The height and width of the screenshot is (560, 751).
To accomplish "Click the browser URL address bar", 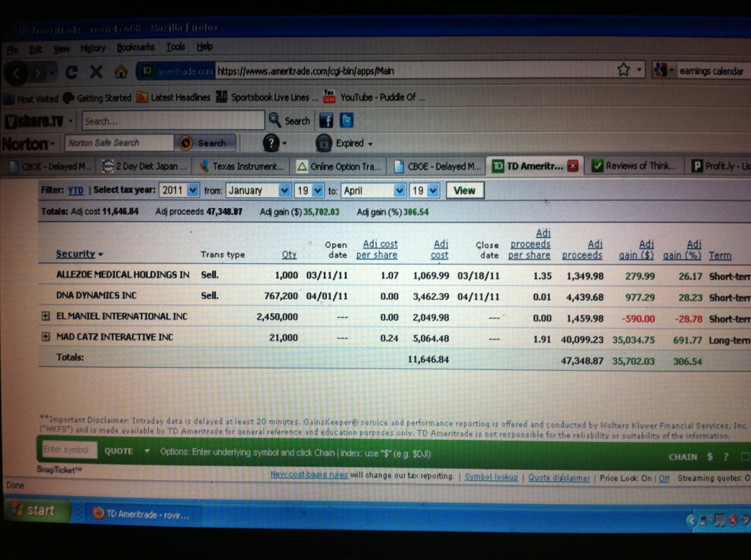I will (x=415, y=71).
